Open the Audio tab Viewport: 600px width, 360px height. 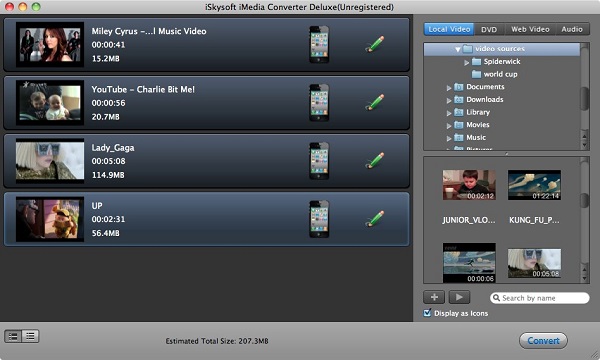572,29
